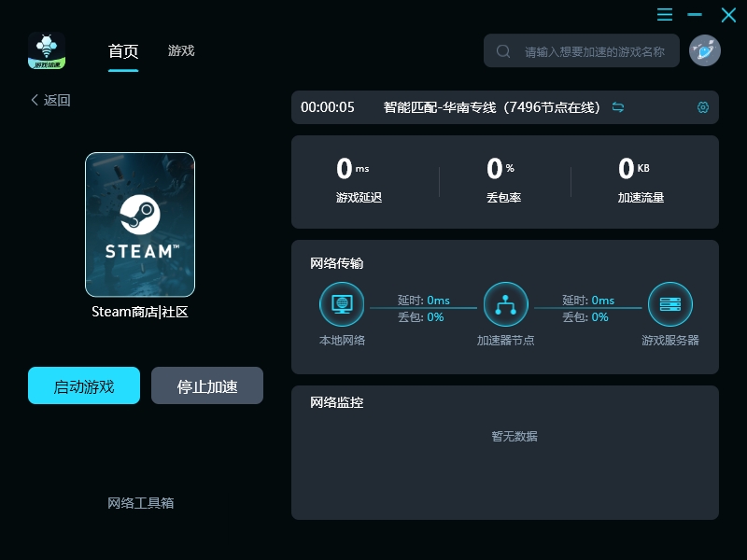Click the 00:00:05 elapsed timer
This screenshot has height=560, width=747.
[328, 107]
